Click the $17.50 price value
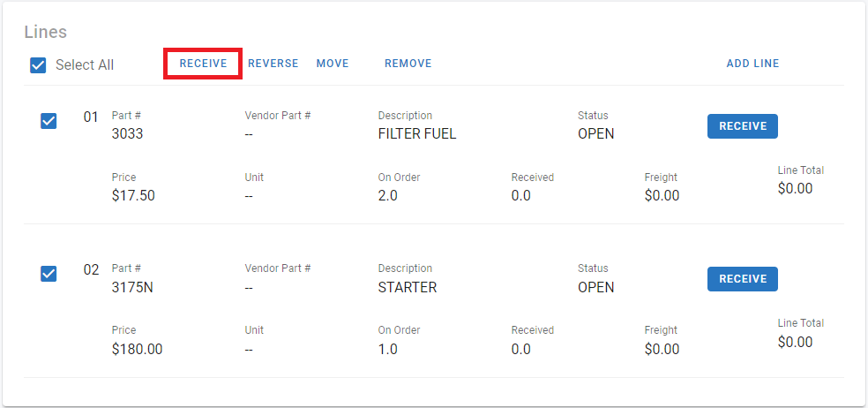 [x=133, y=196]
